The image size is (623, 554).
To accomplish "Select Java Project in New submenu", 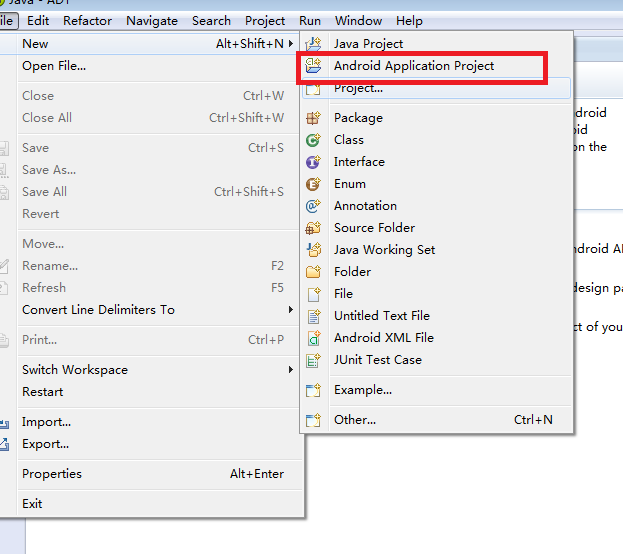I will (437, 43).
